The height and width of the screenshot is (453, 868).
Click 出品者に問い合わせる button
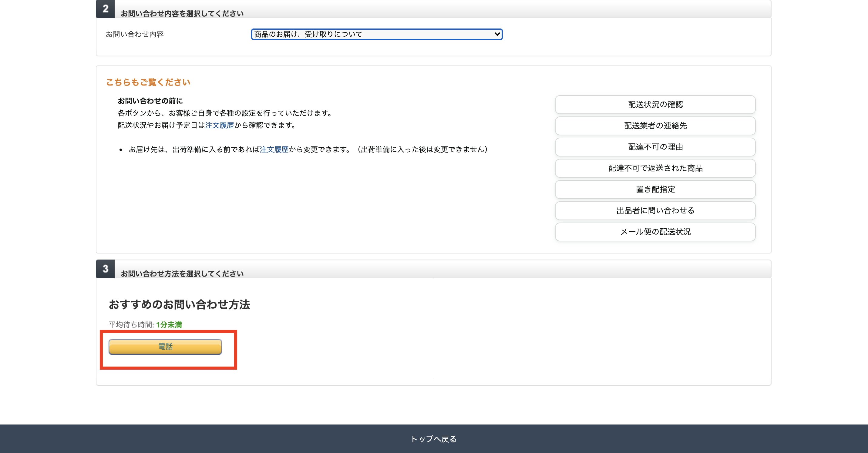tap(655, 210)
